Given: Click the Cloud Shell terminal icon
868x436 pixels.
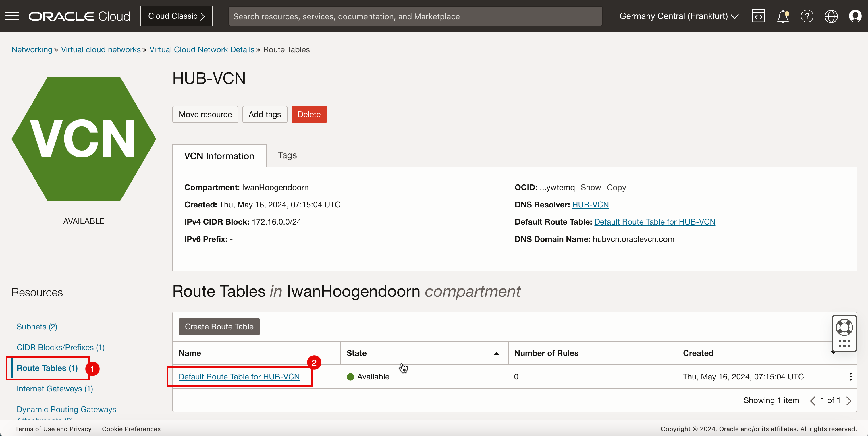Looking at the screenshot, I should coord(759,16).
